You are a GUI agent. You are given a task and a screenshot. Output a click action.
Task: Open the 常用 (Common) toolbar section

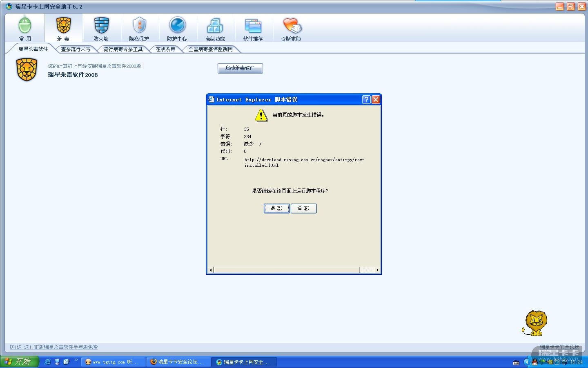25,28
